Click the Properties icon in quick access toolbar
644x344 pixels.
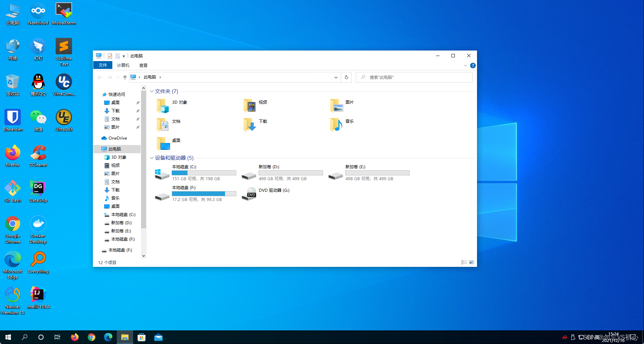pyautogui.click(x=110, y=56)
